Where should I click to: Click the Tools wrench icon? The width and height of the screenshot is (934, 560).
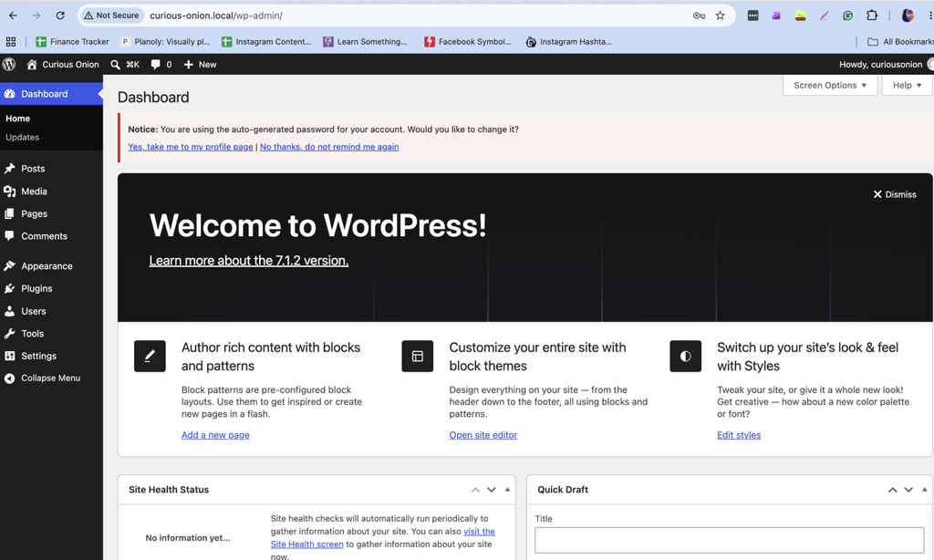point(9,334)
